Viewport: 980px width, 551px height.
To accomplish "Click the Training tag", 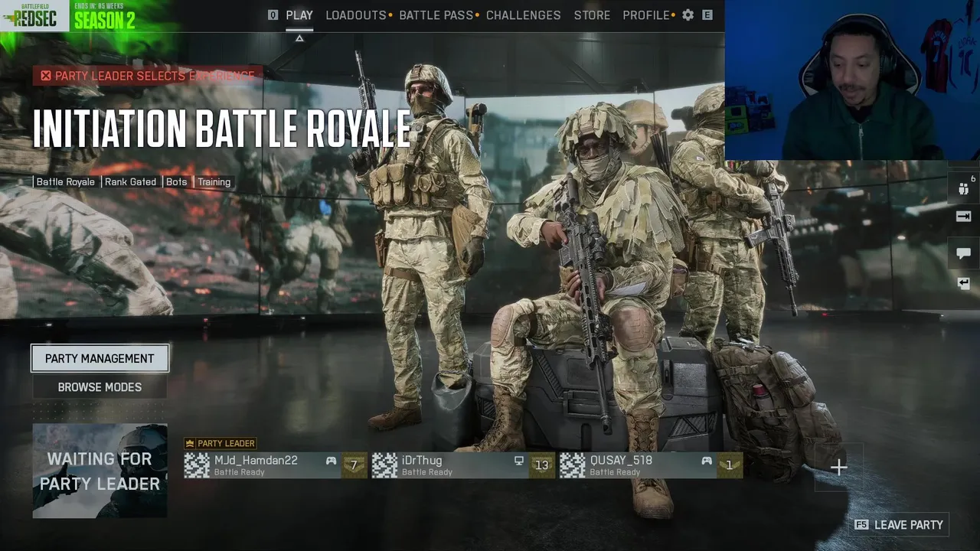I will tap(214, 182).
